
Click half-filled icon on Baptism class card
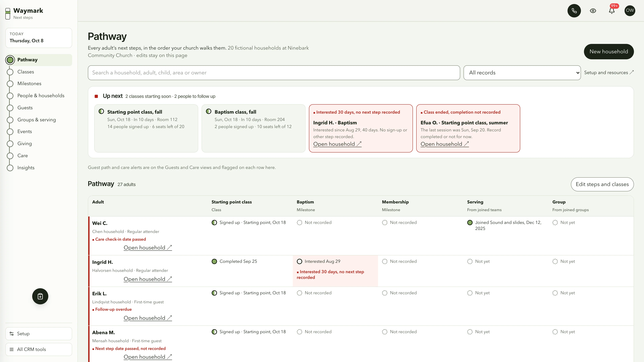tap(208, 111)
